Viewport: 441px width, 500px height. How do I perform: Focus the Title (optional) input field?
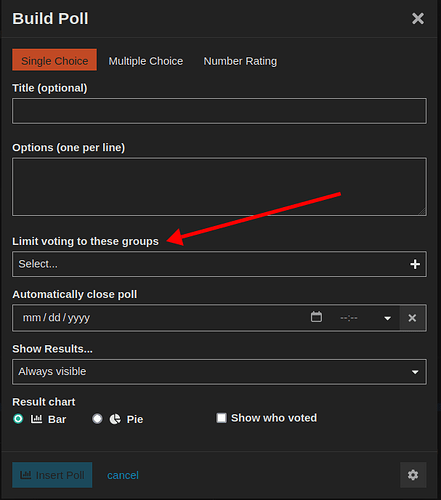[x=219, y=111]
